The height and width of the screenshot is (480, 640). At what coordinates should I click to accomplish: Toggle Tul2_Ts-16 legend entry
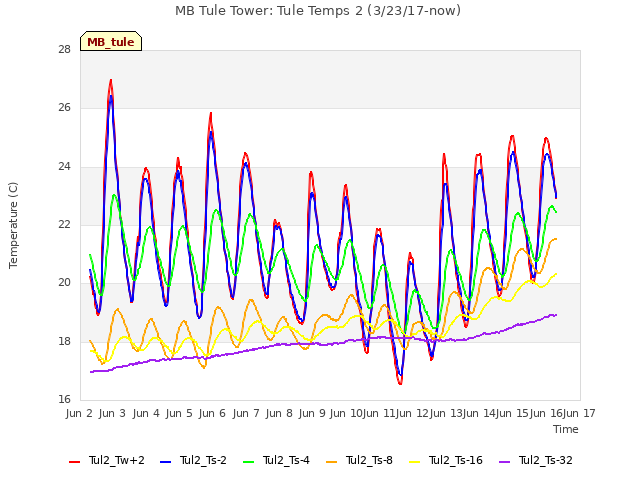pyautogui.click(x=446, y=460)
